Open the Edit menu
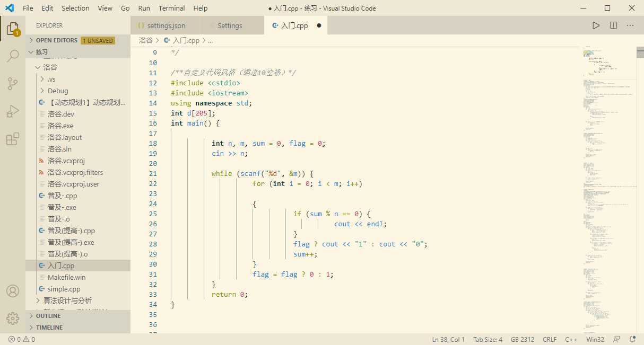This screenshot has width=644, height=345. point(47,8)
